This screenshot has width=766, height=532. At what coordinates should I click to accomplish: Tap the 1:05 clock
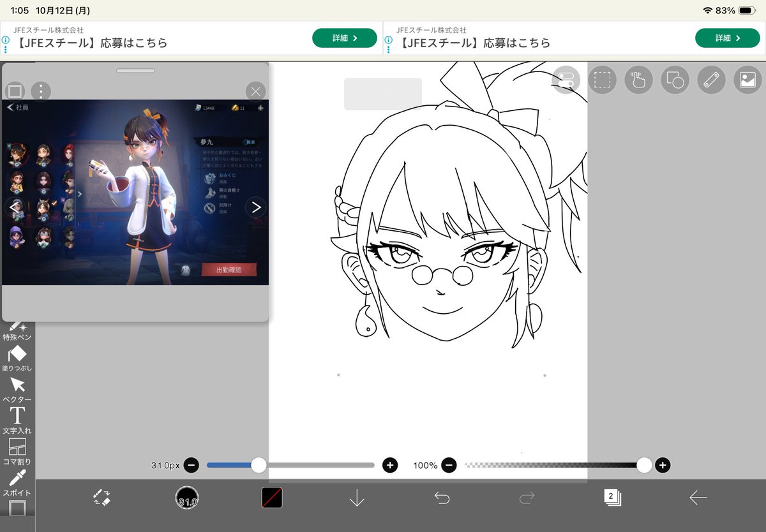(x=20, y=11)
